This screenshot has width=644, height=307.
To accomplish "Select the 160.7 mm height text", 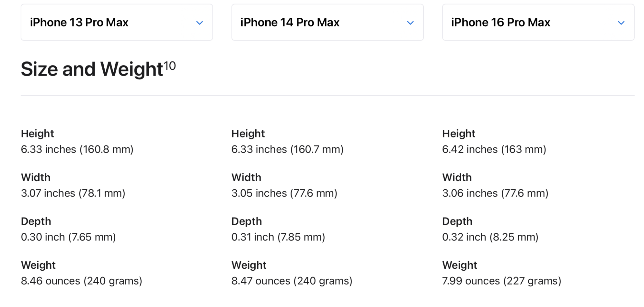I will (317, 149).
